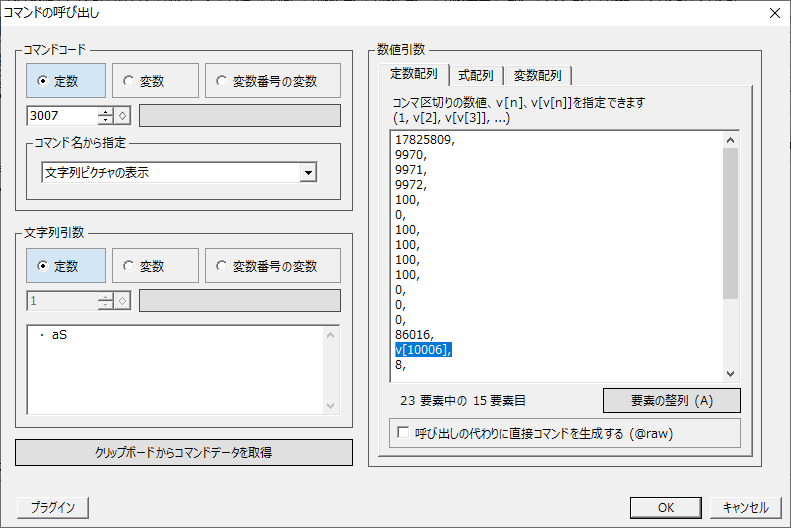This screenshot has width=791, height=528.
Task: Switch to 変数配列 tab
Action: 537,75
